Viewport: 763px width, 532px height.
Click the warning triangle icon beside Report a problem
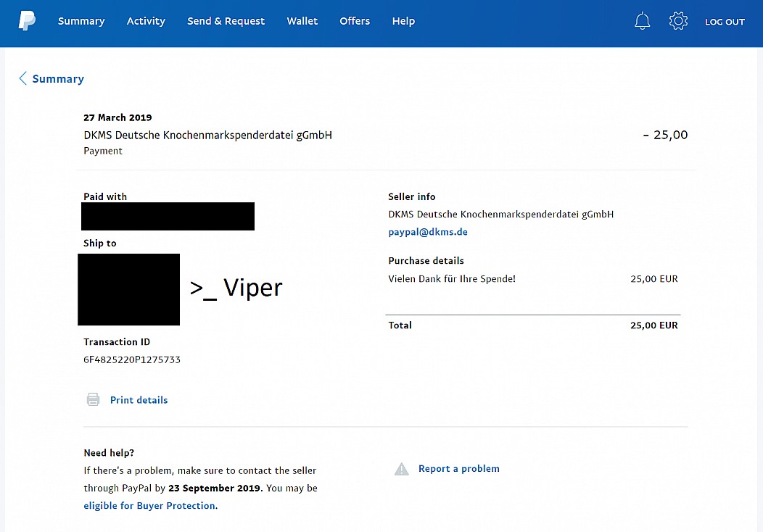402,469
